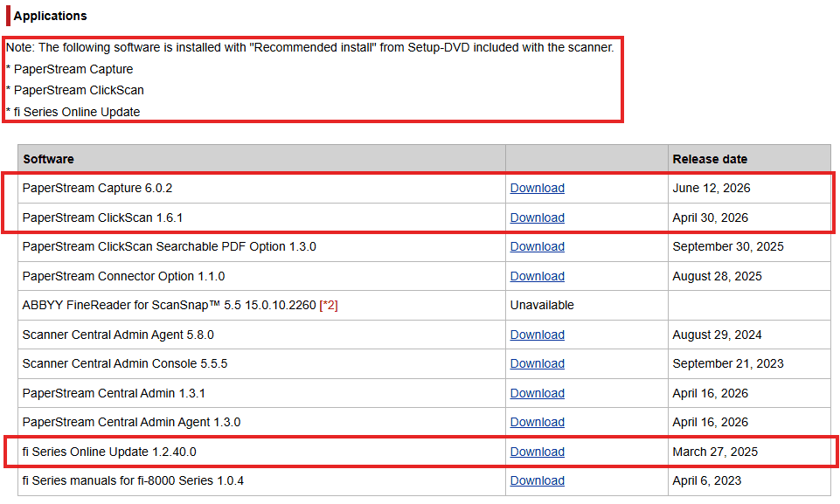Download fi Series manuals for fi-8000 Series
The width and height of the screenshot is (840, 504).
[x=537, y=480]
